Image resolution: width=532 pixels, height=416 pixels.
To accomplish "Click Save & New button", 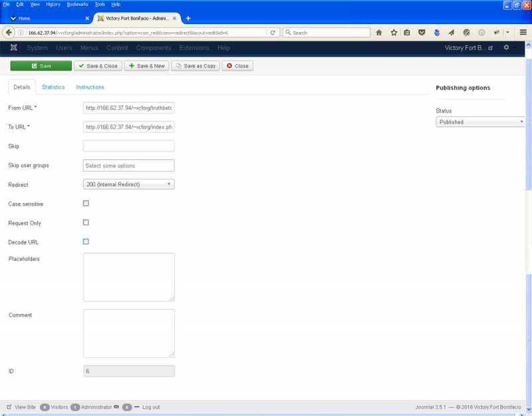I will coord(146,66).
